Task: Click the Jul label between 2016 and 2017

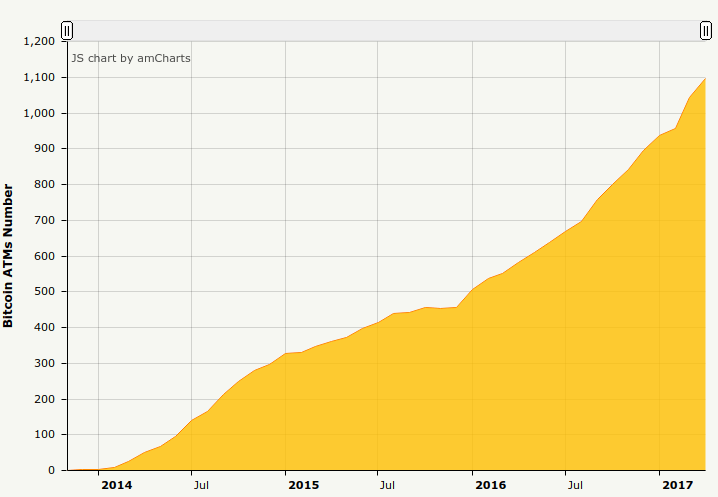Action: pos(575,485)
